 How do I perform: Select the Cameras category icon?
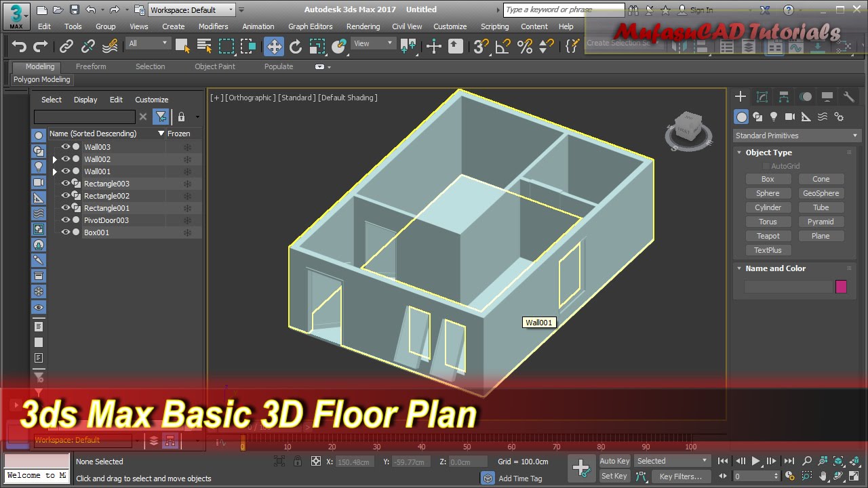coord(790,117)
